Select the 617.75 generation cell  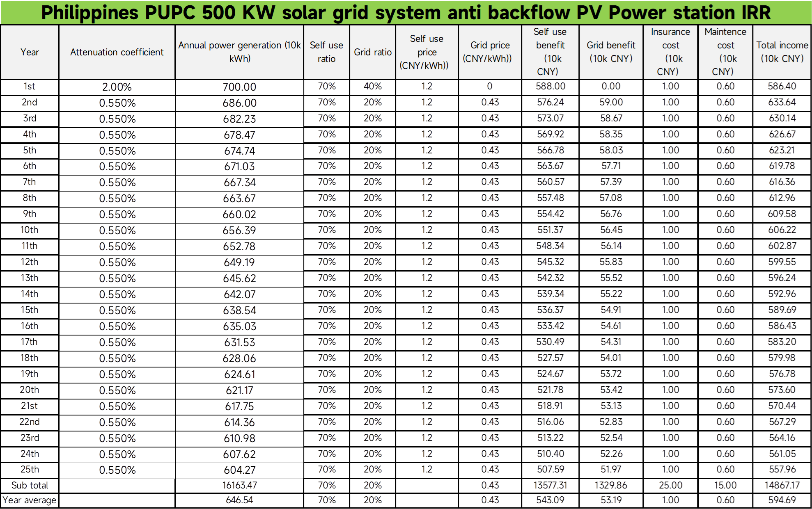[240, 407]
